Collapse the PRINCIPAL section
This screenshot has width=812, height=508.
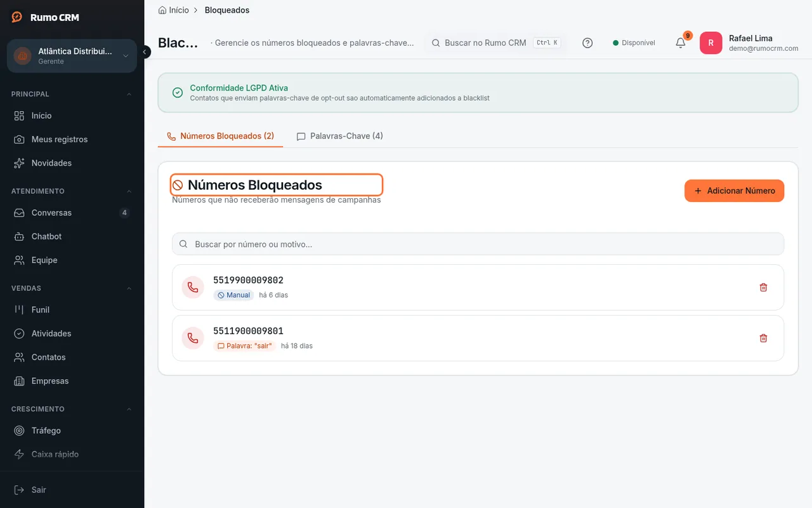pos(129,94)
